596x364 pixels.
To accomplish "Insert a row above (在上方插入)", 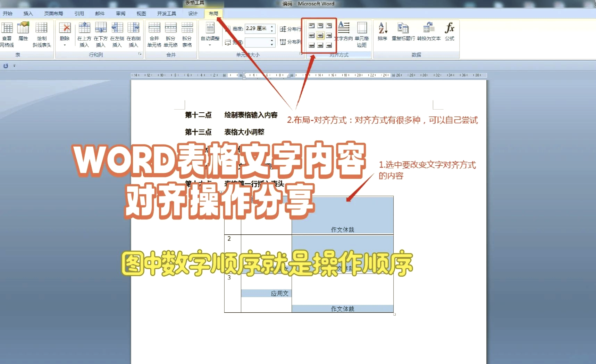I will (84, 34).
